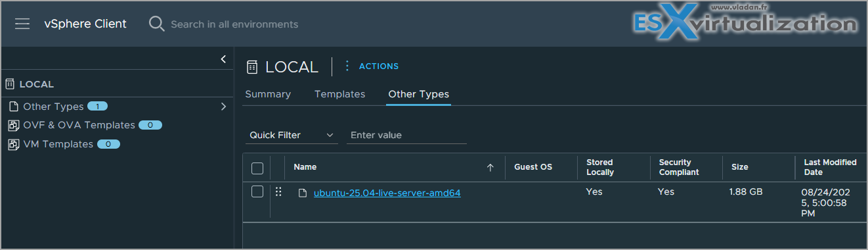Check the select-all header checkbox
Screen dimensions: 868x250
tap(257, 168)
